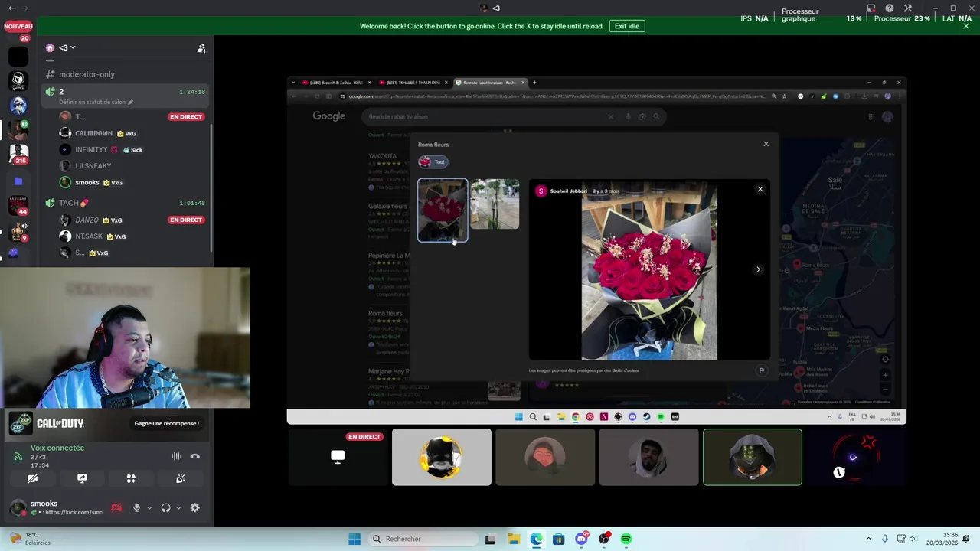The width and height of the screenshot is (980, 551).
Task: Open voice connection signal details
Action: 18,456
